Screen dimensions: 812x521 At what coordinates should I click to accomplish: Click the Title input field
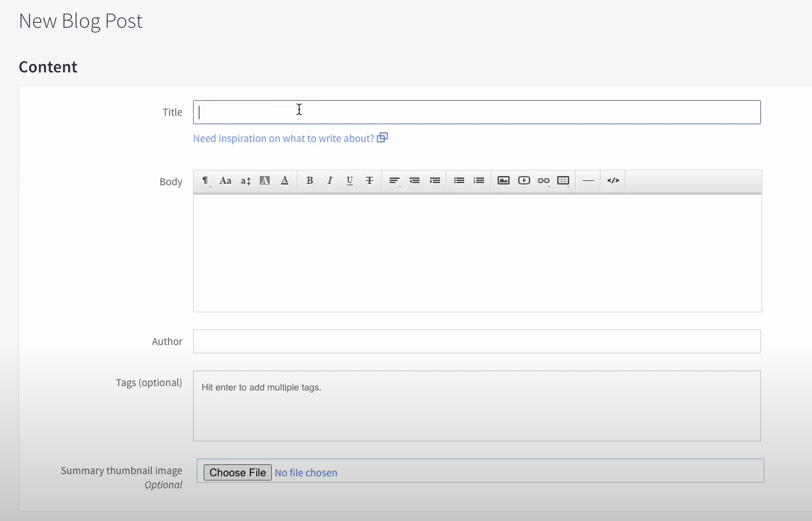[x=476, y=112]
